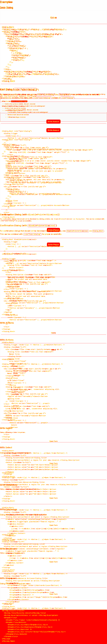Click the "Click me" button

click(53, 18)
